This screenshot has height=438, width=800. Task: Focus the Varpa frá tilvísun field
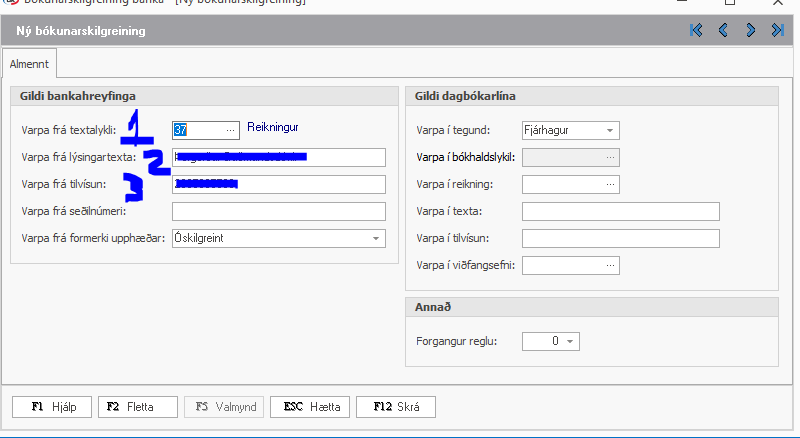[278, 184]
